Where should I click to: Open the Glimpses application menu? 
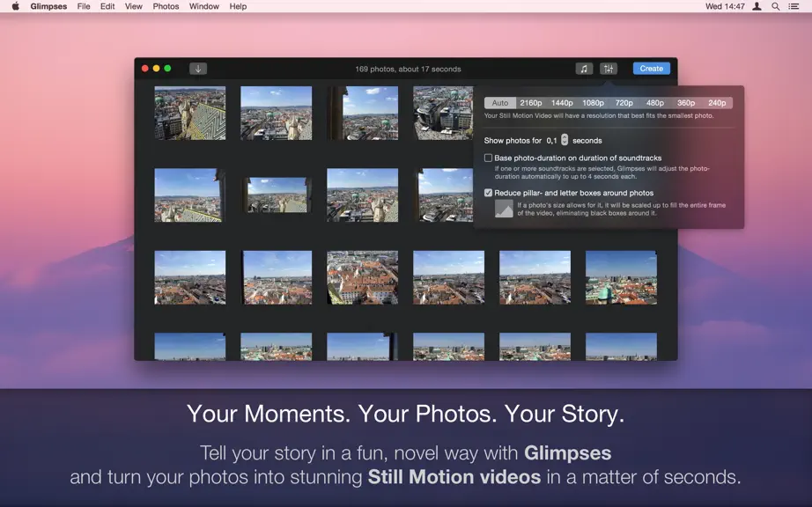pyautogui.click(x=48, y=6)
